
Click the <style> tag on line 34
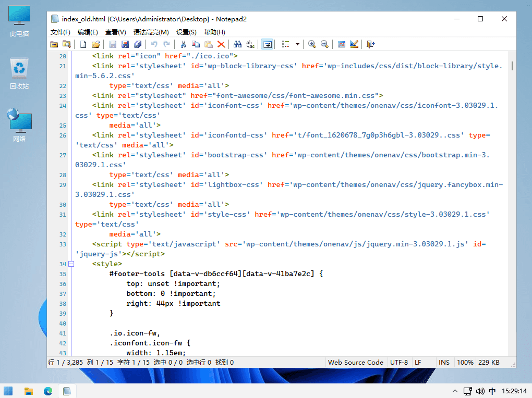[107, 264]
